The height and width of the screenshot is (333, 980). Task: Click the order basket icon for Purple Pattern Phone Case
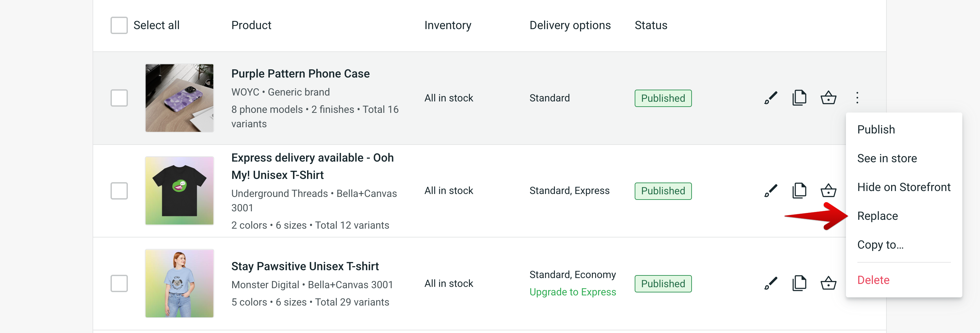(x=828, y=98)
